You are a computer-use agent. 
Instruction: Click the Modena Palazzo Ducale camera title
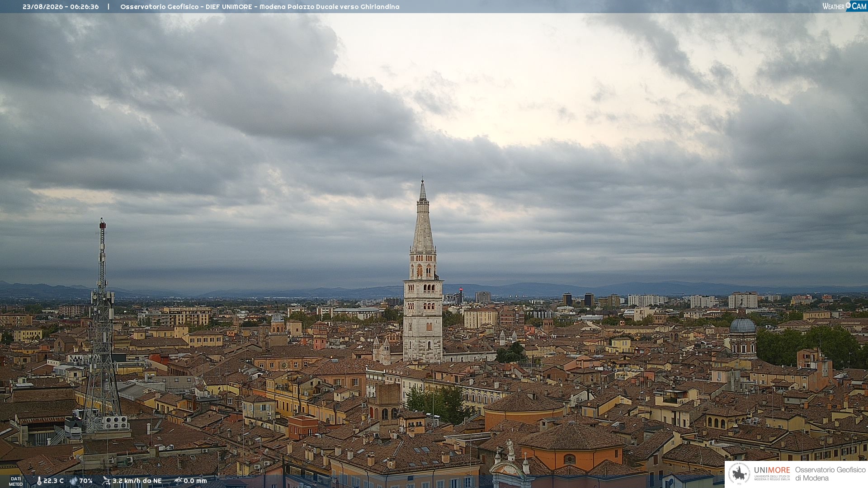(x=260, y=7)
